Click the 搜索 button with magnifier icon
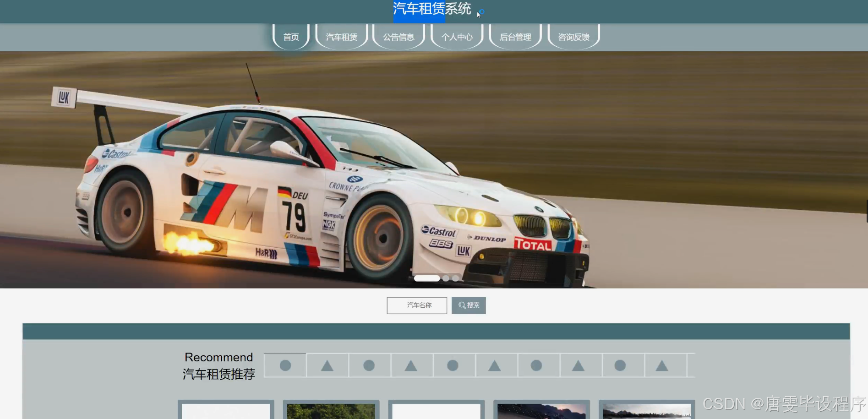The image size is (868, 419). (x=469, y=305)
